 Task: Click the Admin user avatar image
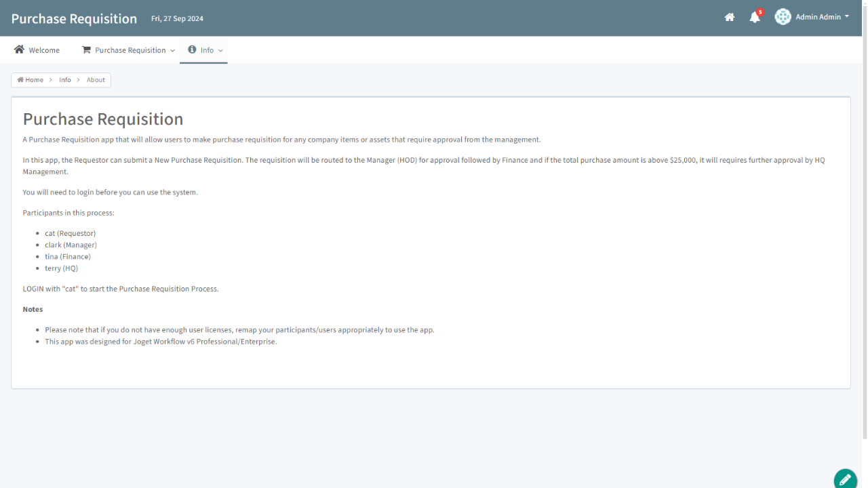click(783, 17)
